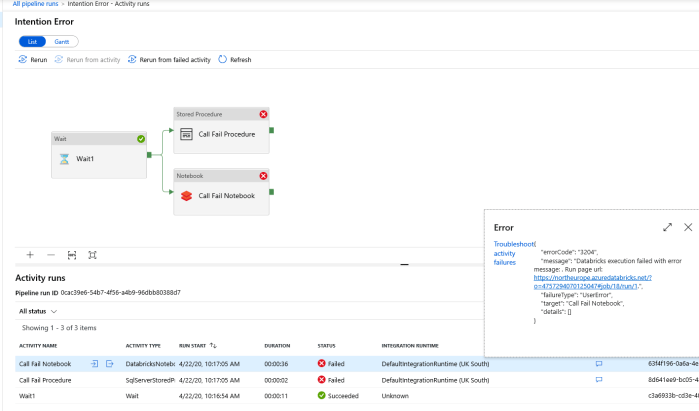The width and height of the screenshot is (699, 411).
Task: Open output for Call Fail Notebook
Action: 110,364
